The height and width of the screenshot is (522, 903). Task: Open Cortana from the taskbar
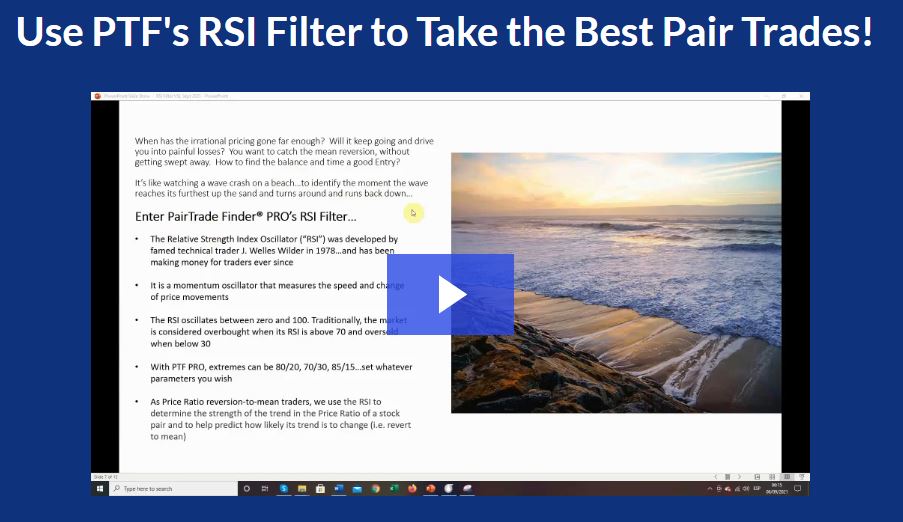(247, 488)
